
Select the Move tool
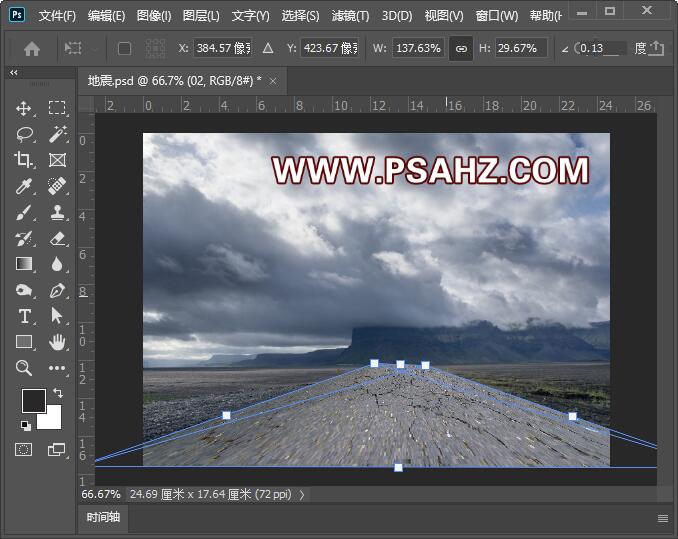pos(23,108)
